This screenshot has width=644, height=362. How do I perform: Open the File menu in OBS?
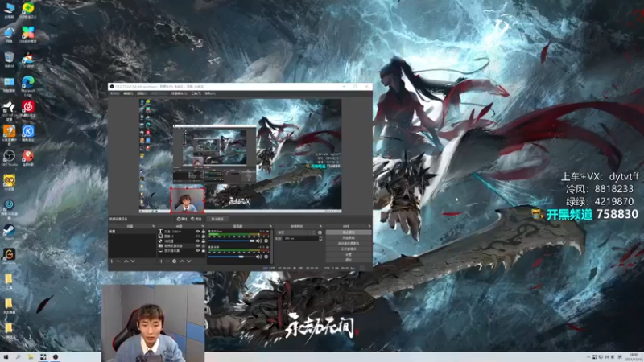pos(115,93)
